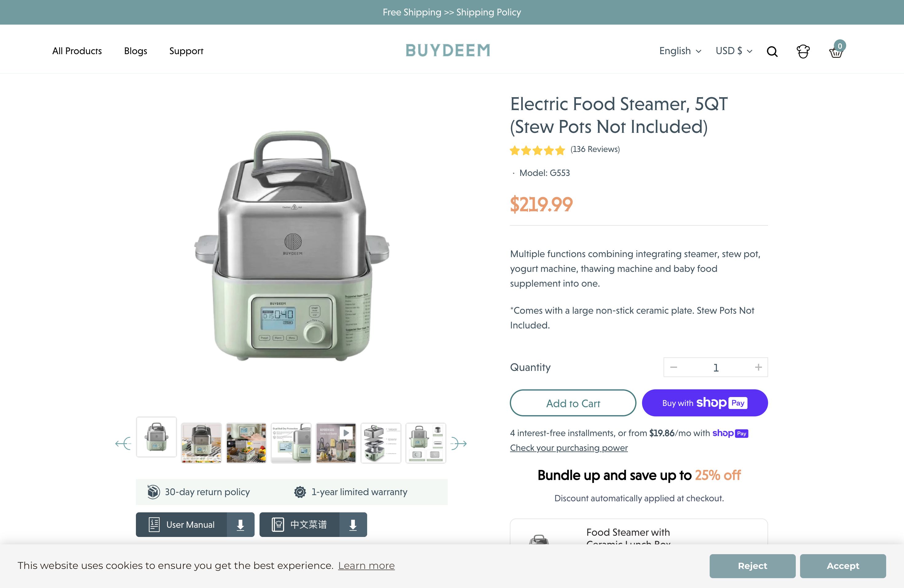Play the product video thumbnail
The image size is (904, 588).
pyautogui.click(x=336, y=443)
